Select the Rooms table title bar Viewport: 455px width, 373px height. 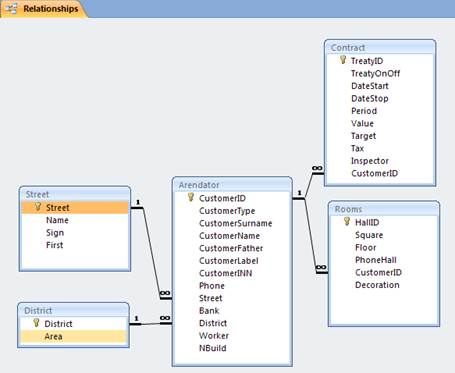point(384,209)
